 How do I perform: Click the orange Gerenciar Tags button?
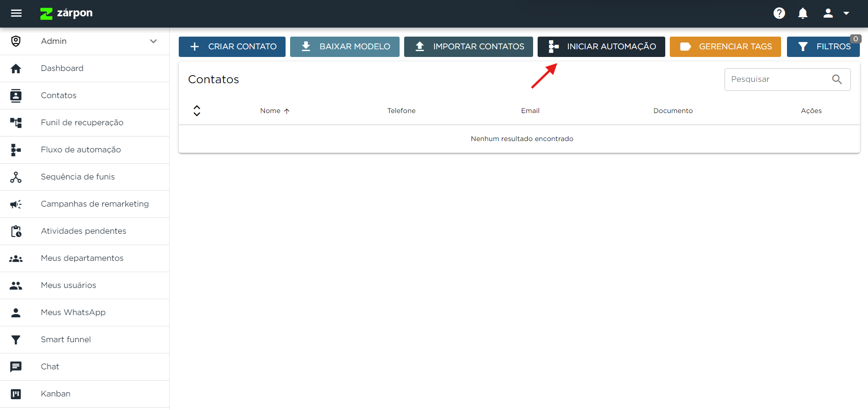(725, 47)
